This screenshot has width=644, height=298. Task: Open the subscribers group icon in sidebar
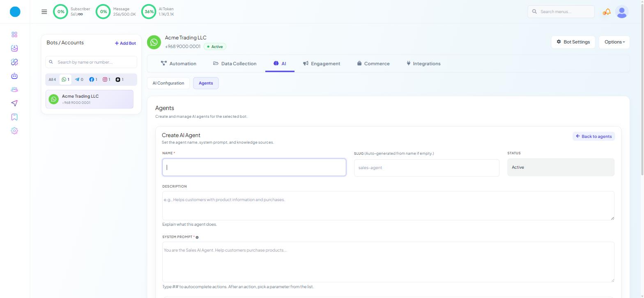pos(14,89)
